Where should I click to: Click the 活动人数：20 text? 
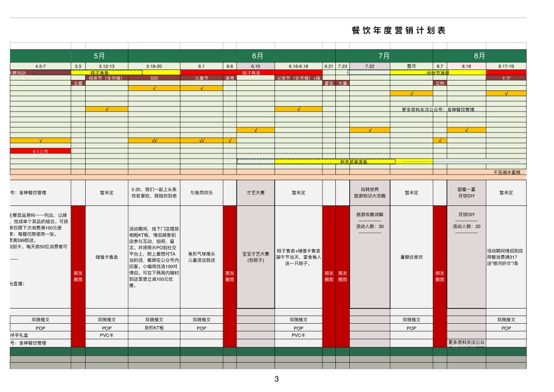click(467, 226)
